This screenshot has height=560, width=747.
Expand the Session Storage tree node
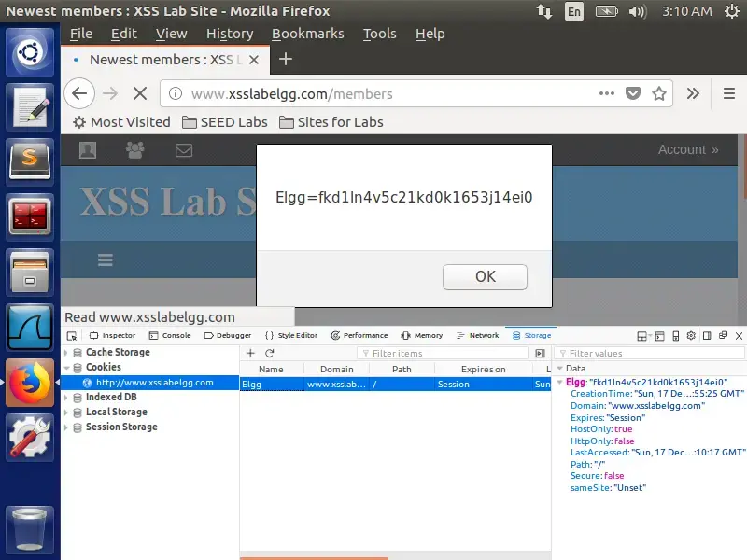tap(66, 427)
